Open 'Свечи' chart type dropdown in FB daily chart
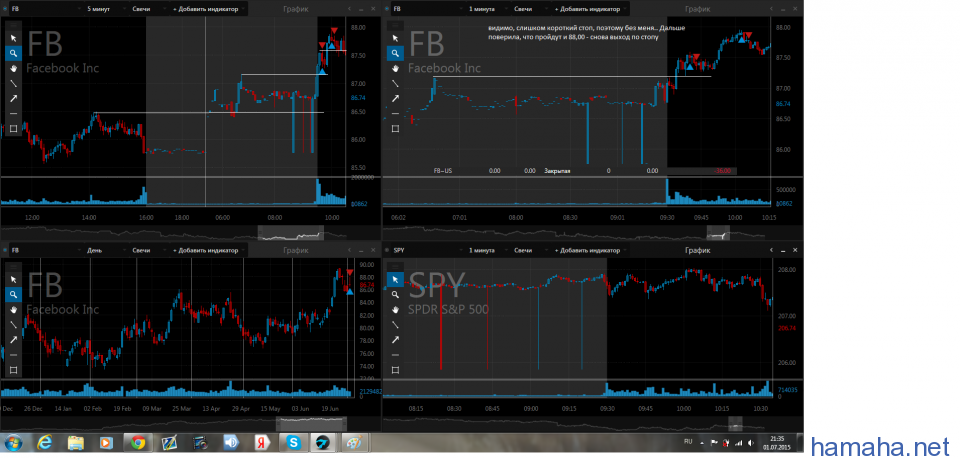Screen dimensions: 960x458 coord(148,250)
